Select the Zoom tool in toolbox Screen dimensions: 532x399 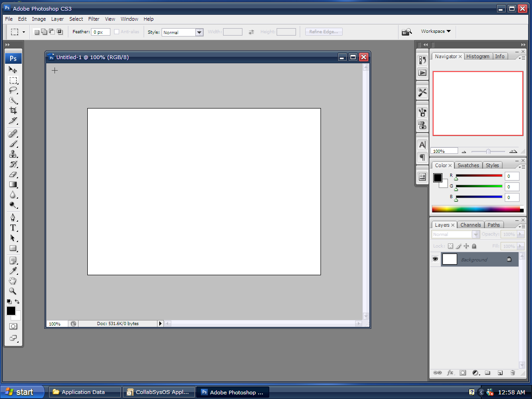(x=13, y=291)
